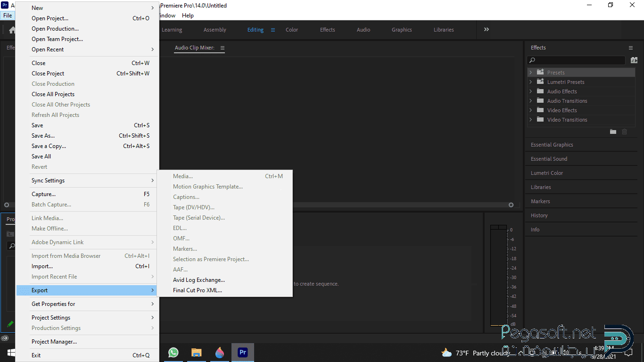
Task: Select Close All Projects menu item
Action: coord(87,94)
